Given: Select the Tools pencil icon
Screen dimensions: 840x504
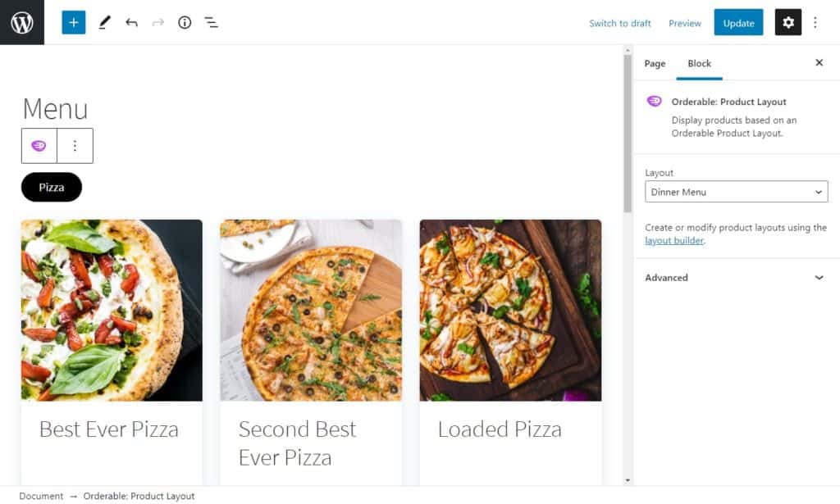Looking at the screenshot, I should [103, 22].
